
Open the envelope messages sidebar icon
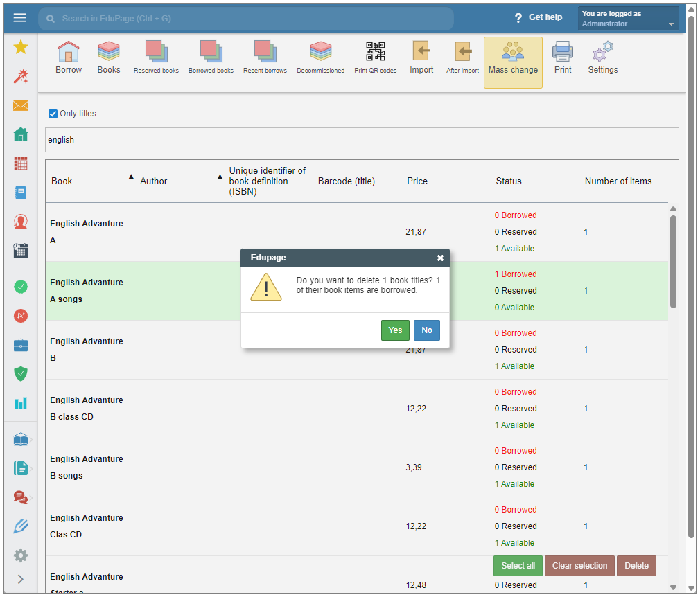(21, 105)
